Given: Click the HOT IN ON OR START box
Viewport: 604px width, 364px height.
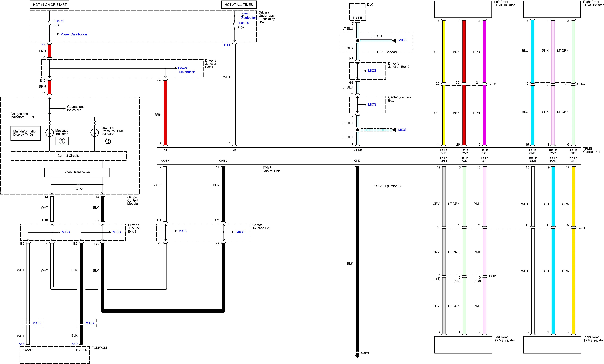Looking at the screenshot, I should click(x=50, y=5).
